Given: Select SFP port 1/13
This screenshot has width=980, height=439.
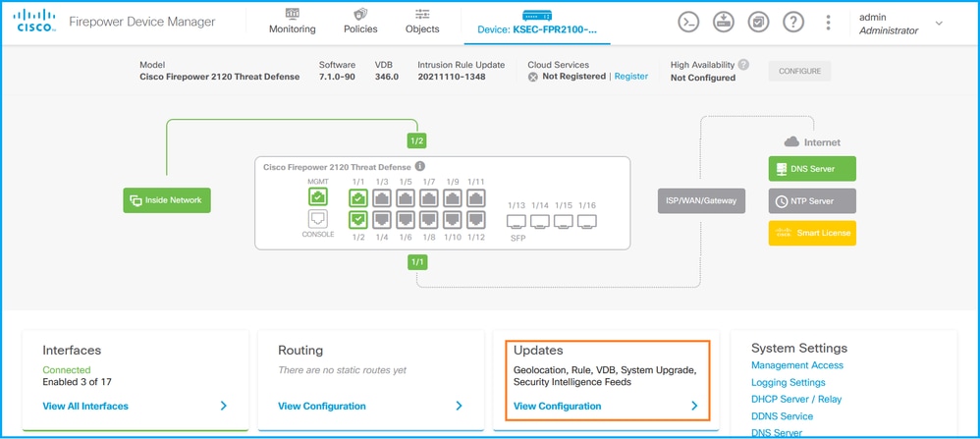Looking at the screenshot, I should 517,220.
